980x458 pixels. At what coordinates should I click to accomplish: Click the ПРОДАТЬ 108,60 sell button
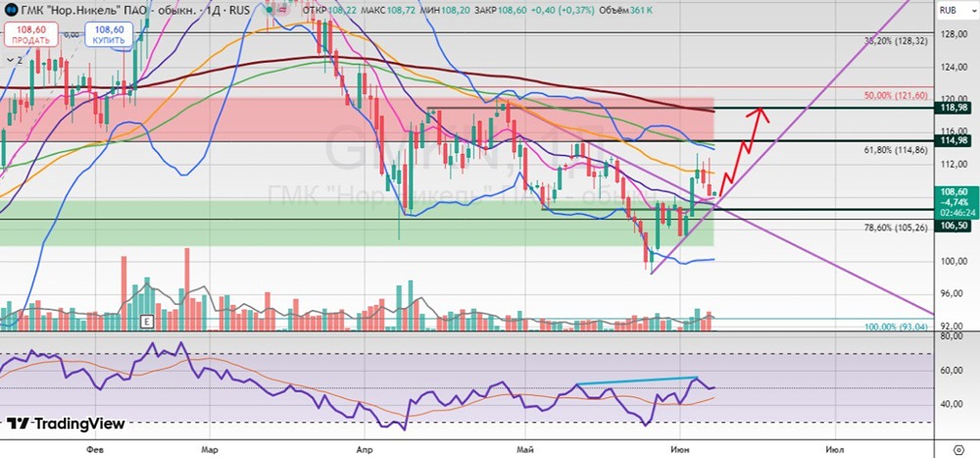click(x=32, y=34)
